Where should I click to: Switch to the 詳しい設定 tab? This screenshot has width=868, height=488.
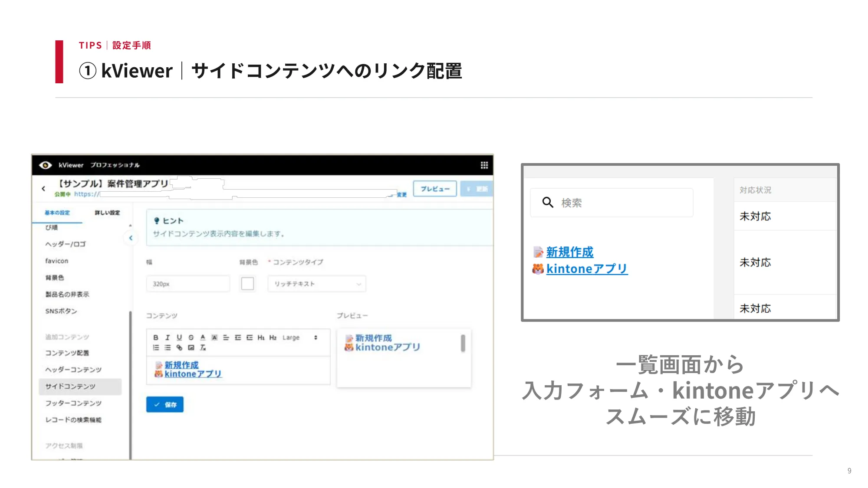click(107, 213)
